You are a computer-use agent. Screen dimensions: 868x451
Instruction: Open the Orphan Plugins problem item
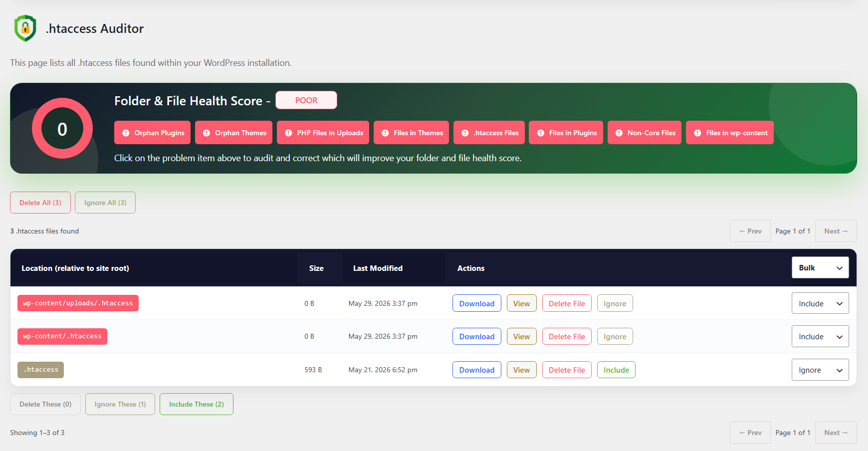tap(152, 133)
